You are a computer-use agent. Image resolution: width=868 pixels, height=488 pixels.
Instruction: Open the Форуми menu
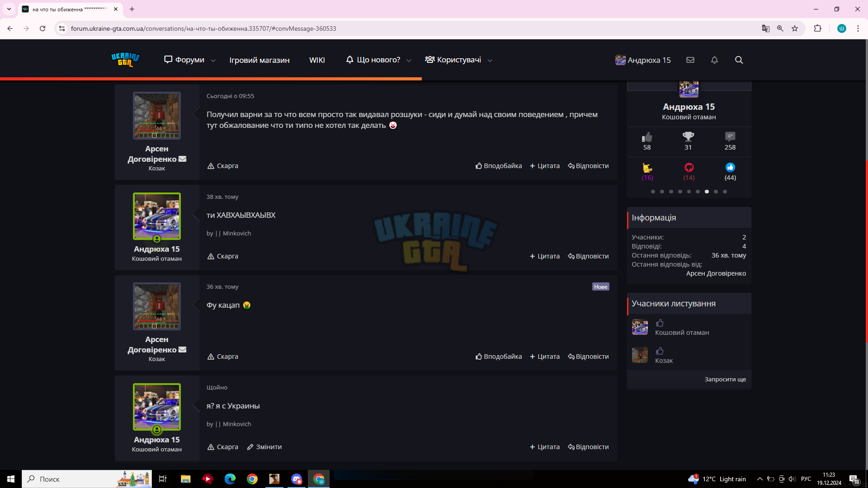click(x=184, y=60)
